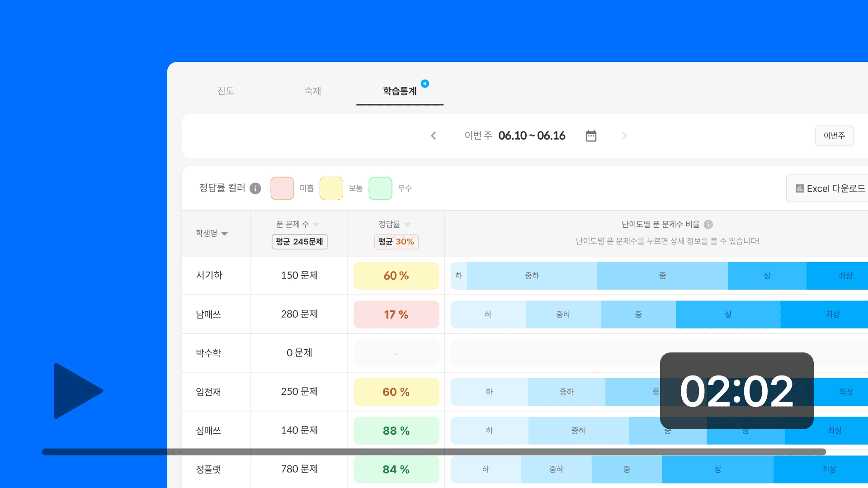Click the yellow 보통 color swatch
The width and height of the screenshot is (868, 488).
(x=331, y=188)
